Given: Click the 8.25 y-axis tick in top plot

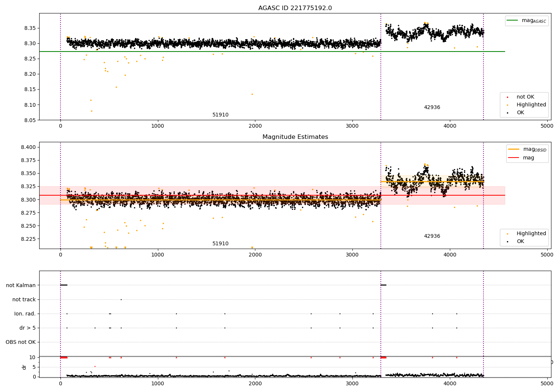Looking at the screenshot, I should click(x=30, y=59).
